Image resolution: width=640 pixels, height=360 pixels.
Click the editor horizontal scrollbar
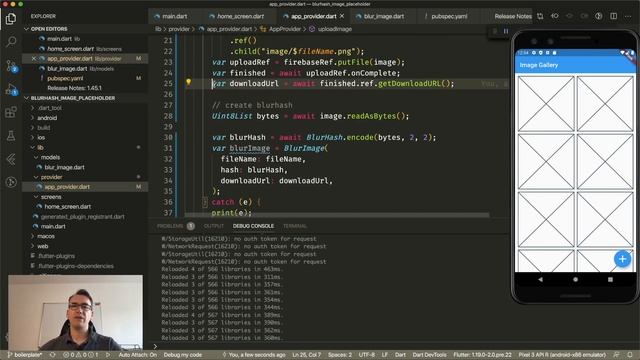(337, 215)
